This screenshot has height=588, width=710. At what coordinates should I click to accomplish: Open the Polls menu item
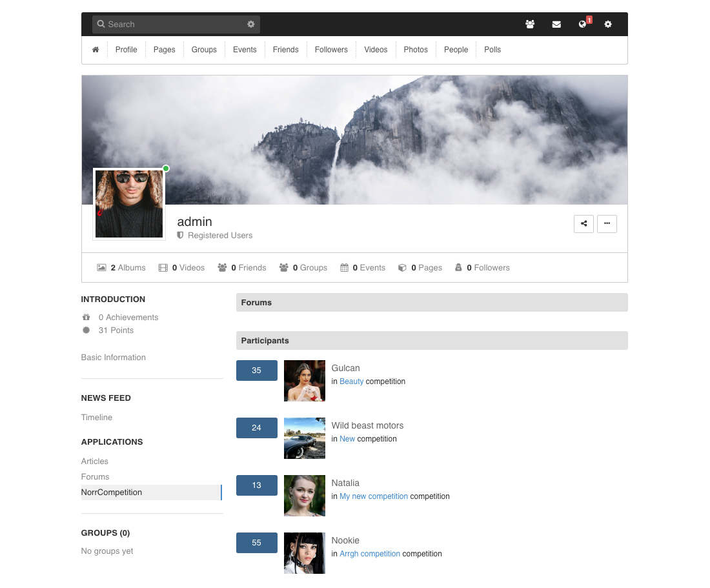pos(492,50)
